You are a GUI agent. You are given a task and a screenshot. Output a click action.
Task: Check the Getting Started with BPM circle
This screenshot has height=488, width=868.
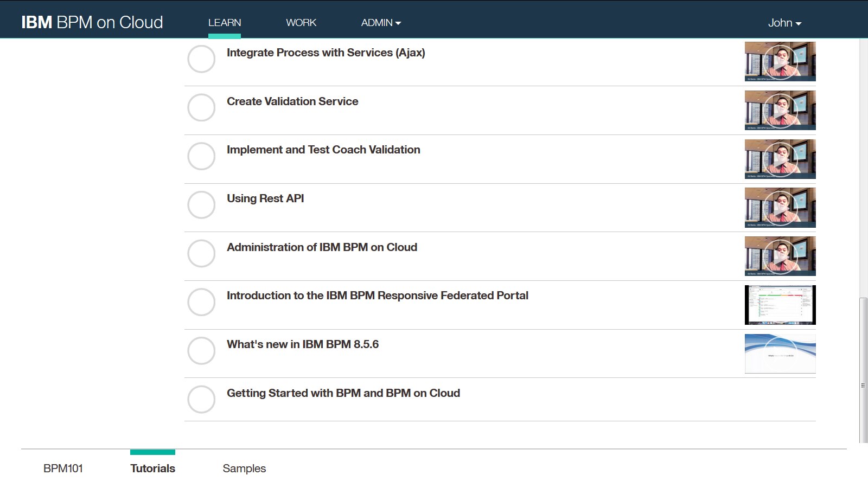201,399
